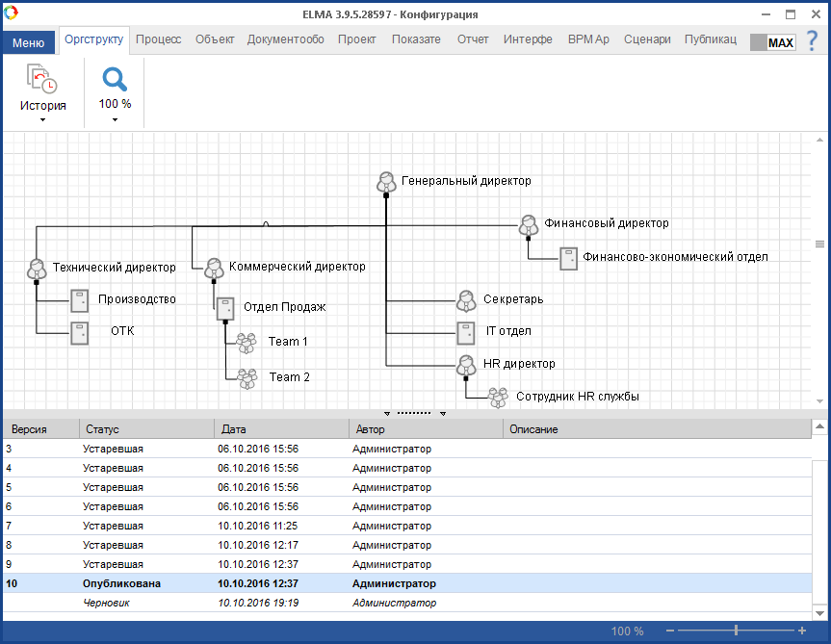Image resolution: width=831 pixels, height=644 pixels.
Task: Sort the table by Дата column header
Action: click(x=280, y=429)
